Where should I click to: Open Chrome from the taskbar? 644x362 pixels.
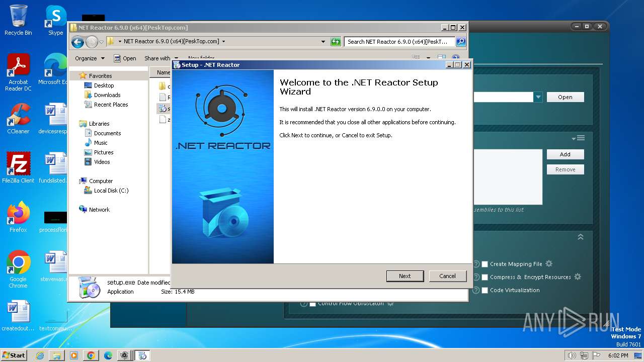[x=91, y=355]
